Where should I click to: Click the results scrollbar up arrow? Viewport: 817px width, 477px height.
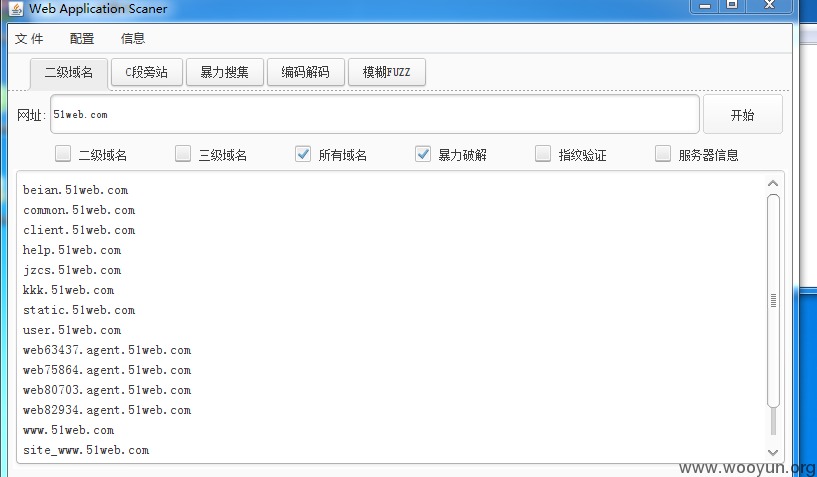[x=773, y=183]
